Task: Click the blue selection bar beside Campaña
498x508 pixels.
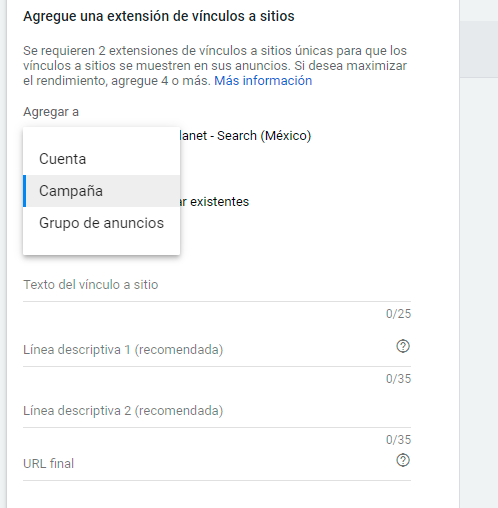Action: pyautogui.click(x=25, y=191)
